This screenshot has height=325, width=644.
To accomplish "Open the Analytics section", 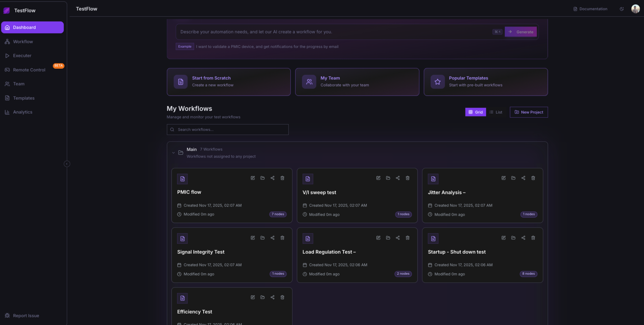I will (22, 112).
